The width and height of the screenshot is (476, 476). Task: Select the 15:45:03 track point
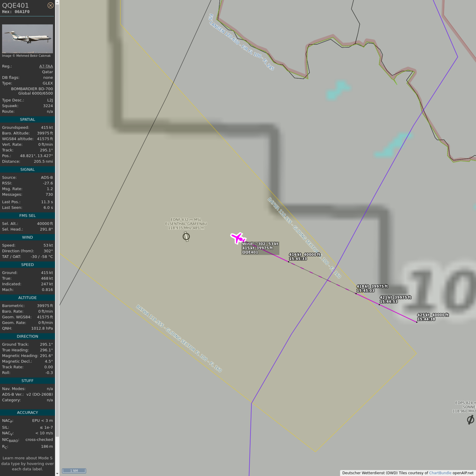356,294
